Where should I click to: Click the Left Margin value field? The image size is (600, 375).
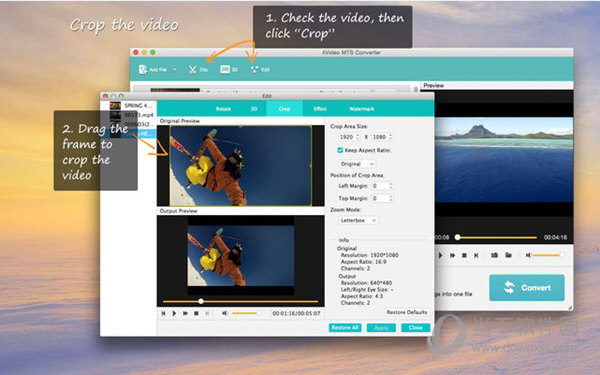coord(379,186)
